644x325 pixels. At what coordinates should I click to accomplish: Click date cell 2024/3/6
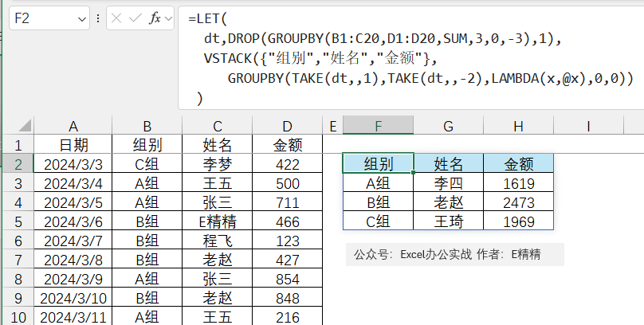73,221
